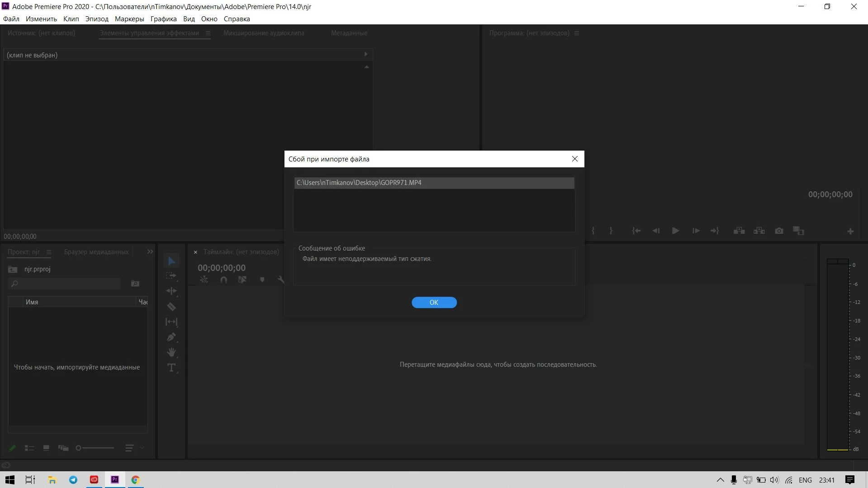868x488 pixels.
Task: Close the Таймлайн panel tab
Action: point(195,252)
